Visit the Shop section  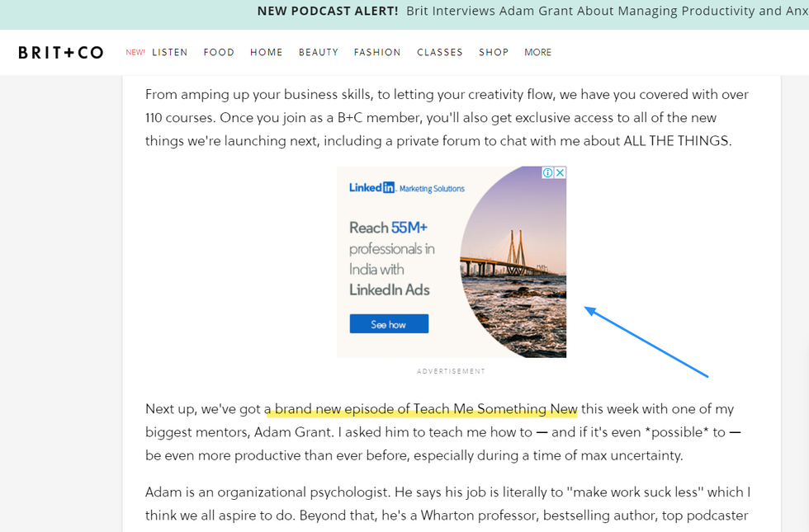coord(494,53)
